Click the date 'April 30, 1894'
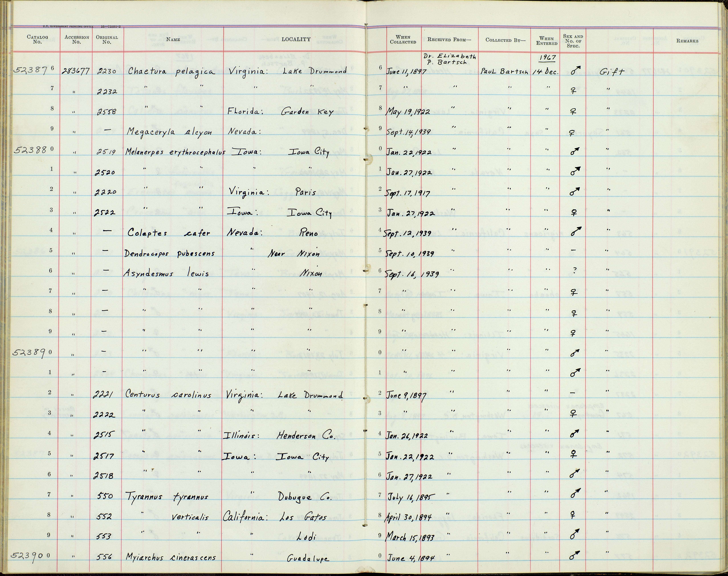Screen dimensions: 728x576 click(408, 517)
